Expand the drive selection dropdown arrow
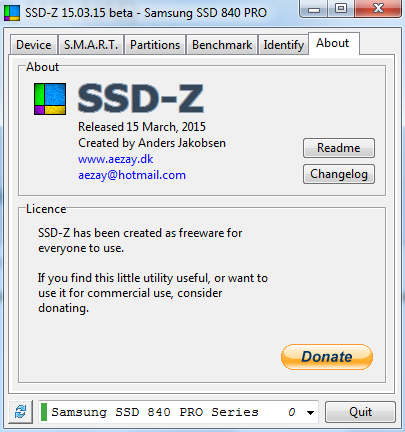This screenshot has height=432, width=405. click(310, 413)
